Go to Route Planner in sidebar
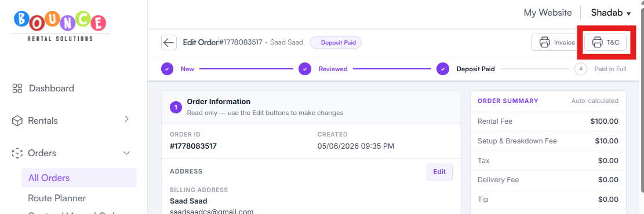Viewport: 644px width, 214px height. pyautogui.click(x=57, y=198)
